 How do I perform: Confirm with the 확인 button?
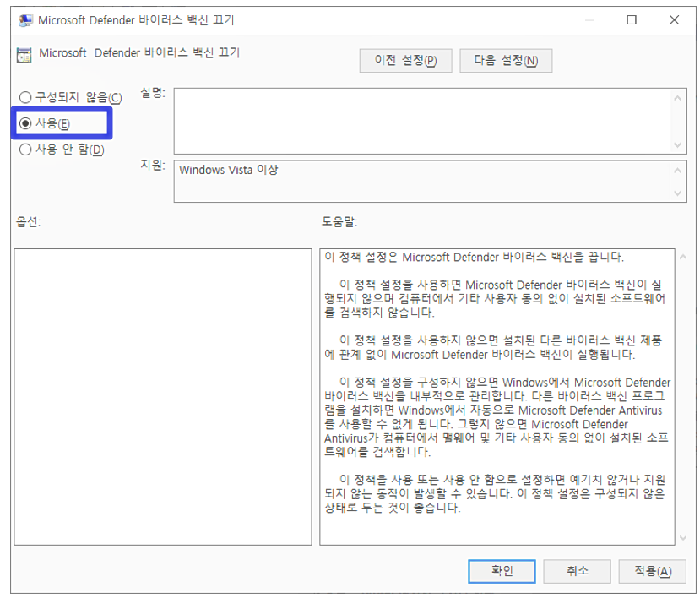tap(502, 571)
